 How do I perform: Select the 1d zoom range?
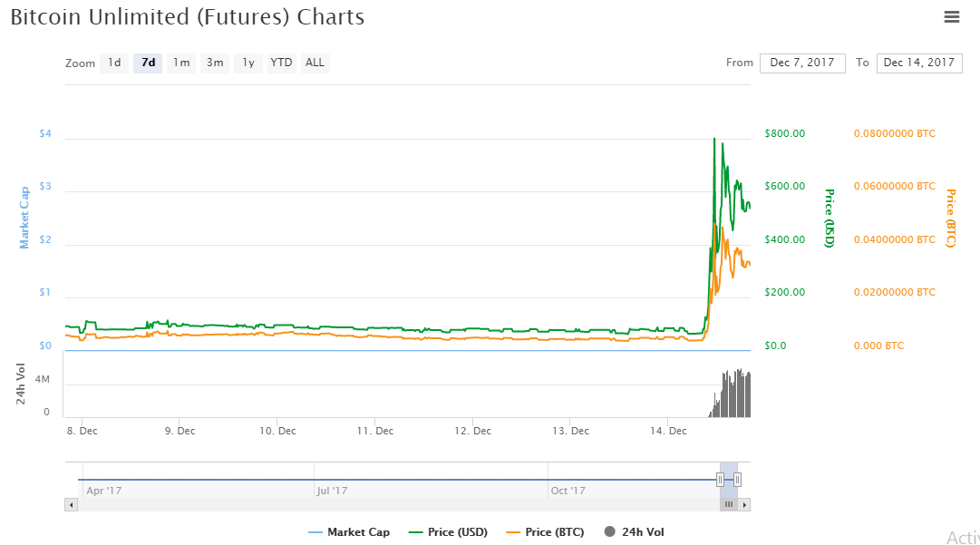(x=114, y=63)
